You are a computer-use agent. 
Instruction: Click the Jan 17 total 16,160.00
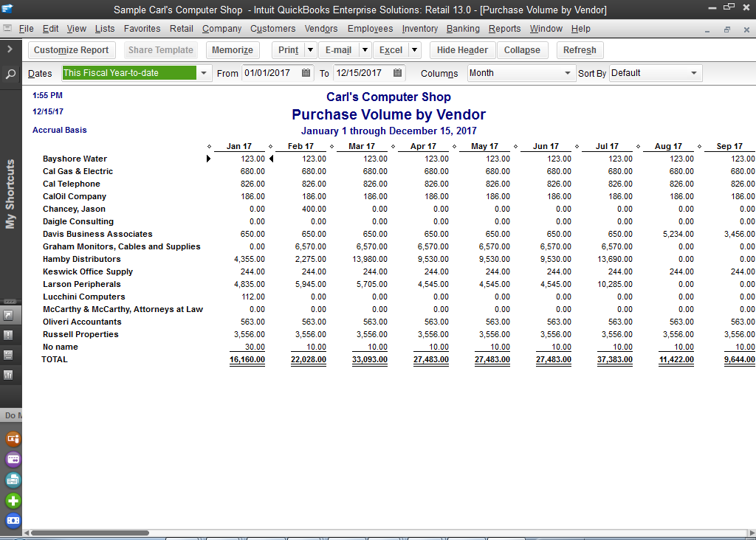pyautogui.click(x=247, y=359)
